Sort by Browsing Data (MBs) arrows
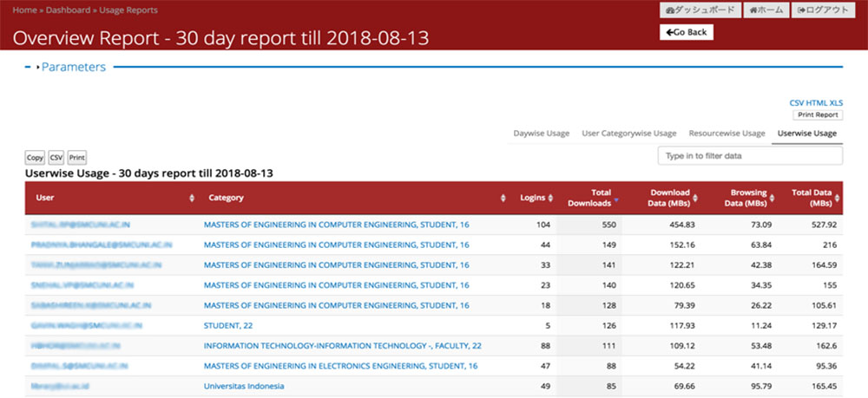The height and width of the screenshot is (398, 868). [x=771, y=198]
